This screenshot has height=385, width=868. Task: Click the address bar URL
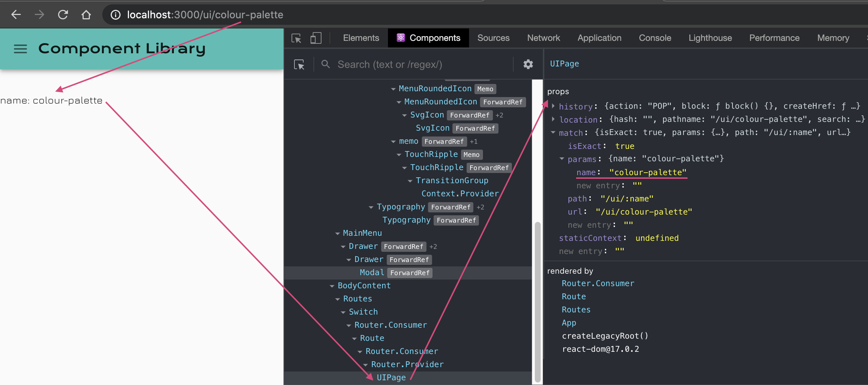click(205, 15)
